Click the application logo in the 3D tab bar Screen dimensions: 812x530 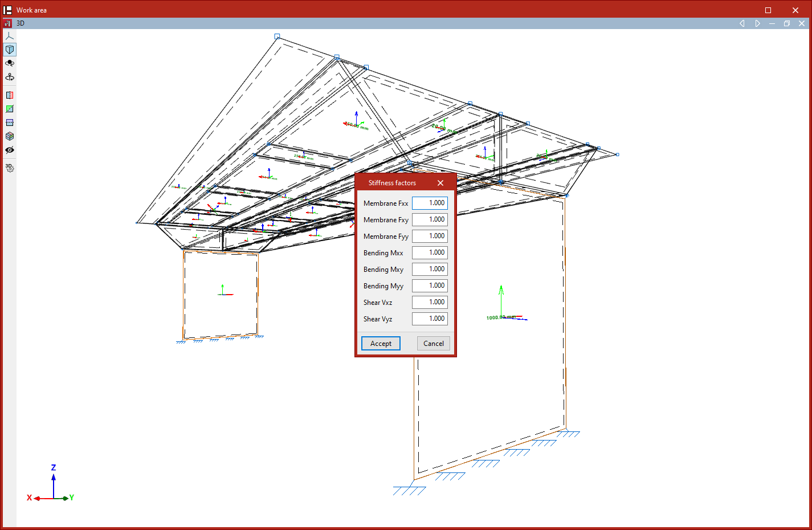coord(7,23)
